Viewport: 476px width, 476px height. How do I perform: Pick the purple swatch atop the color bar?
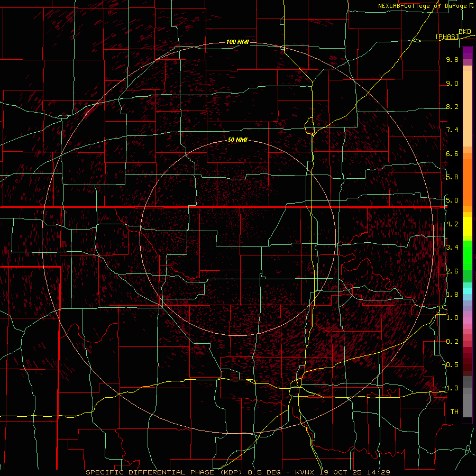click(467, 53)
